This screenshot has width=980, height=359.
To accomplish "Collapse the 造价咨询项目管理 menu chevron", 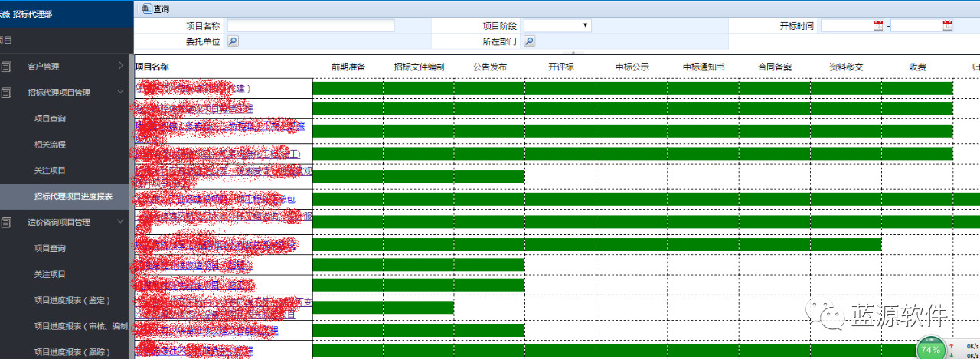I will (x=121, y=222).
